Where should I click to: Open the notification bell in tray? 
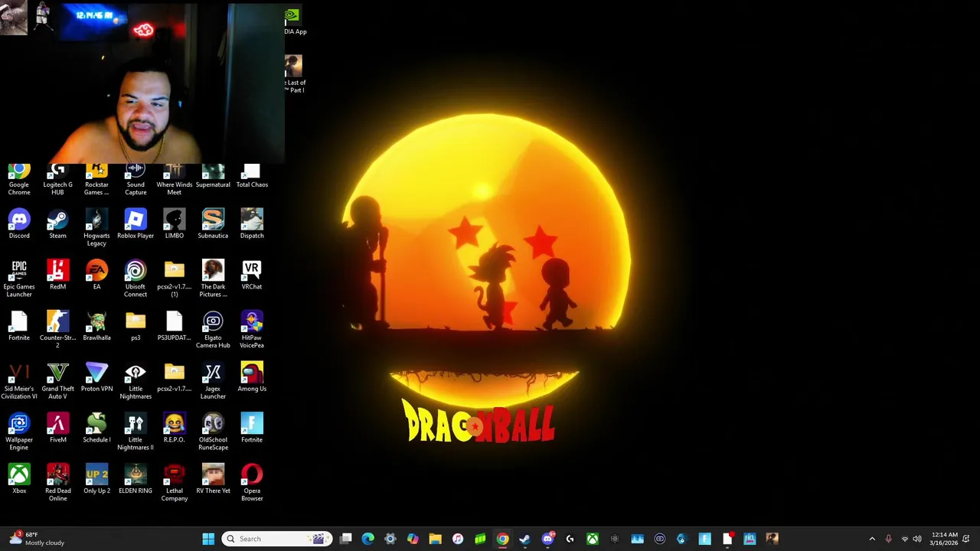(967, 539)
